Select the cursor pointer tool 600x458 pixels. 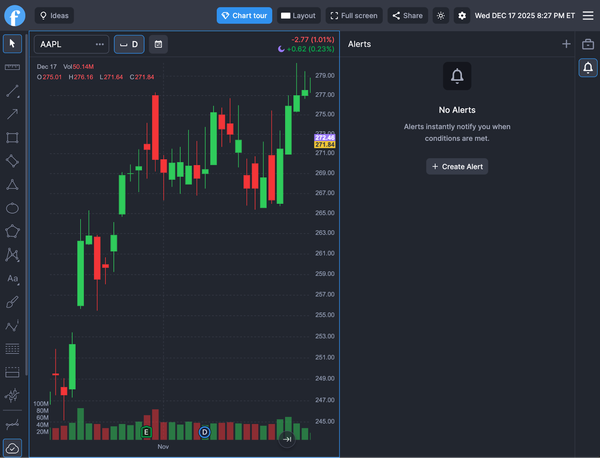[13, 43]
